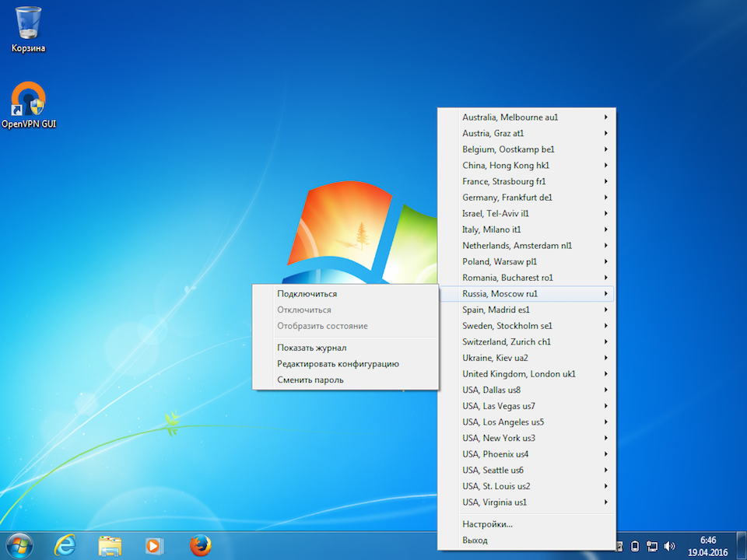Select the United Kingdom, London uk1 server
Viewport: 747px width, 560px height.
518,374
